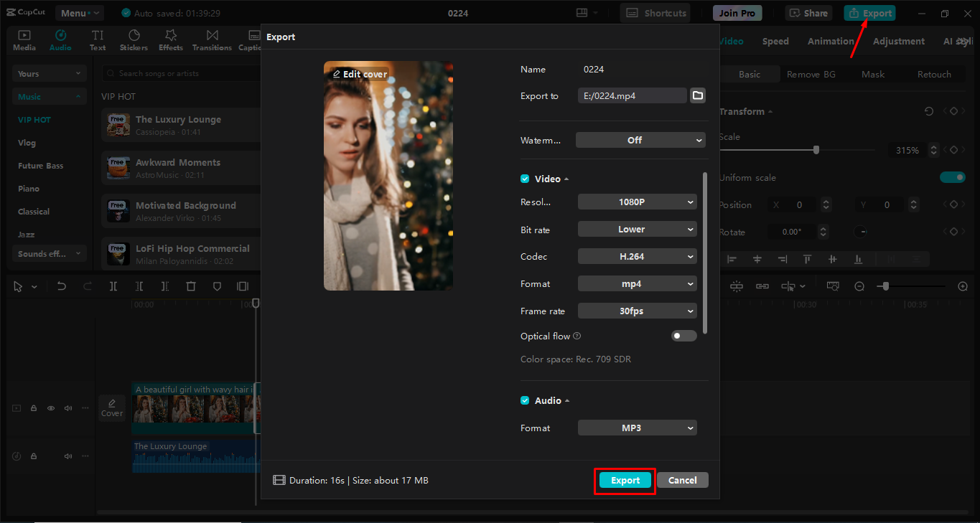Select the align left icon
980x523 pixels.
pyautogui.click(x=730, y=258)
